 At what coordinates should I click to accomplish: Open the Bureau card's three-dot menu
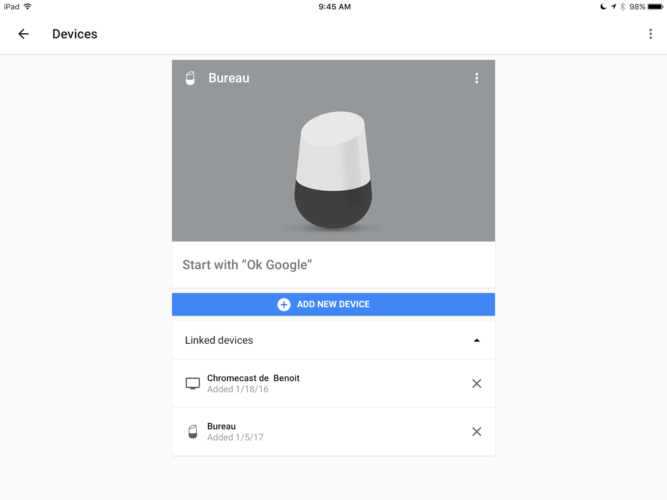pos(476,78)
